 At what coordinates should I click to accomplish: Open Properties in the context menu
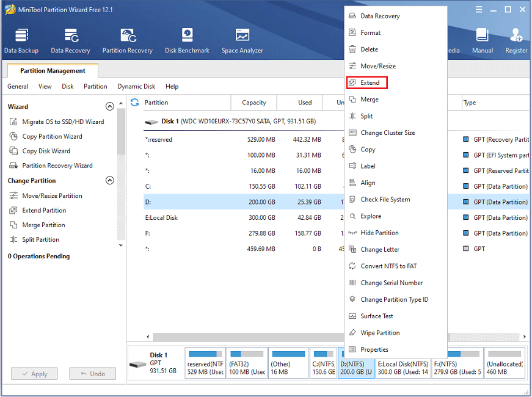click(x=396, y=349)
